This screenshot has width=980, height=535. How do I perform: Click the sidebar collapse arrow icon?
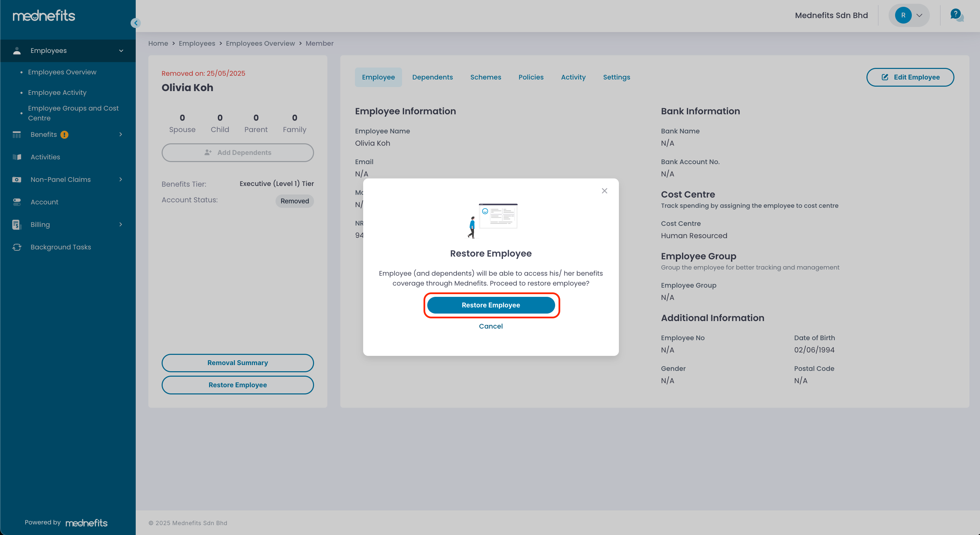pos(136,23)
